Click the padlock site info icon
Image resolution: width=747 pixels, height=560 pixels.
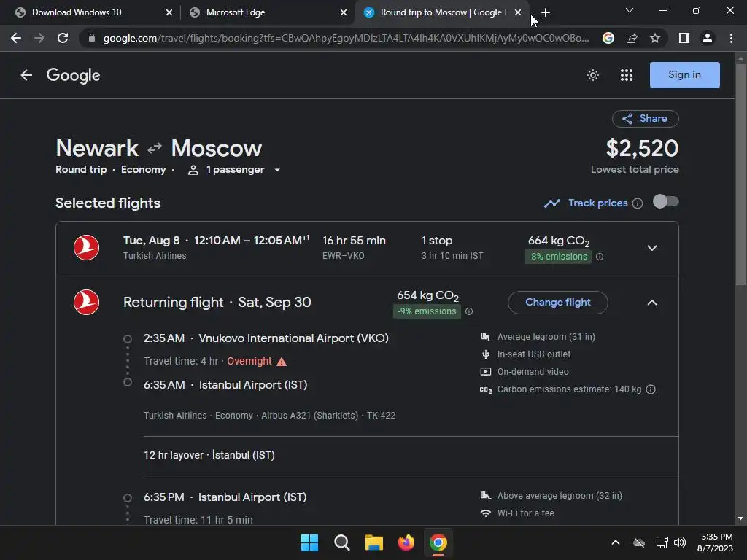[x=92, y=38]
